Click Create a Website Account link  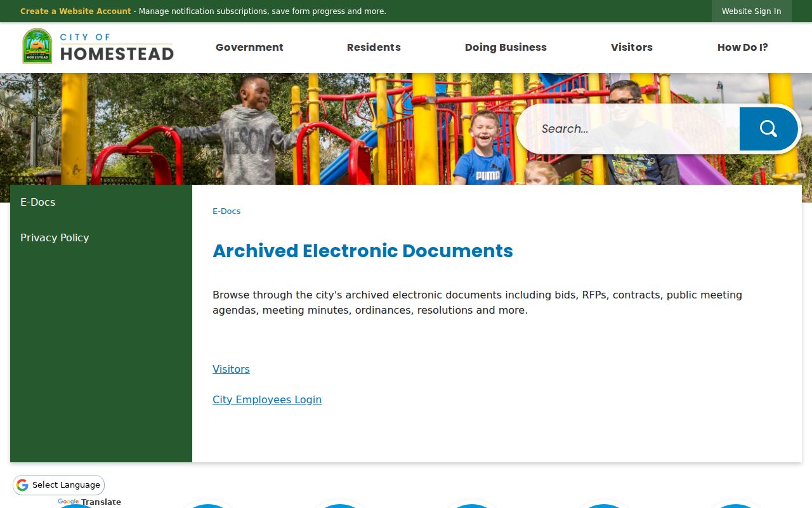tap(75, 11)
